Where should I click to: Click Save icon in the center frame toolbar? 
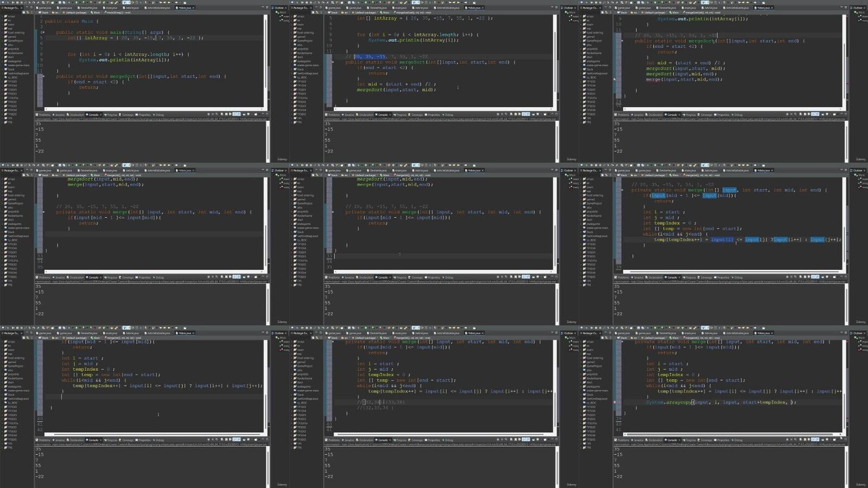298,166
